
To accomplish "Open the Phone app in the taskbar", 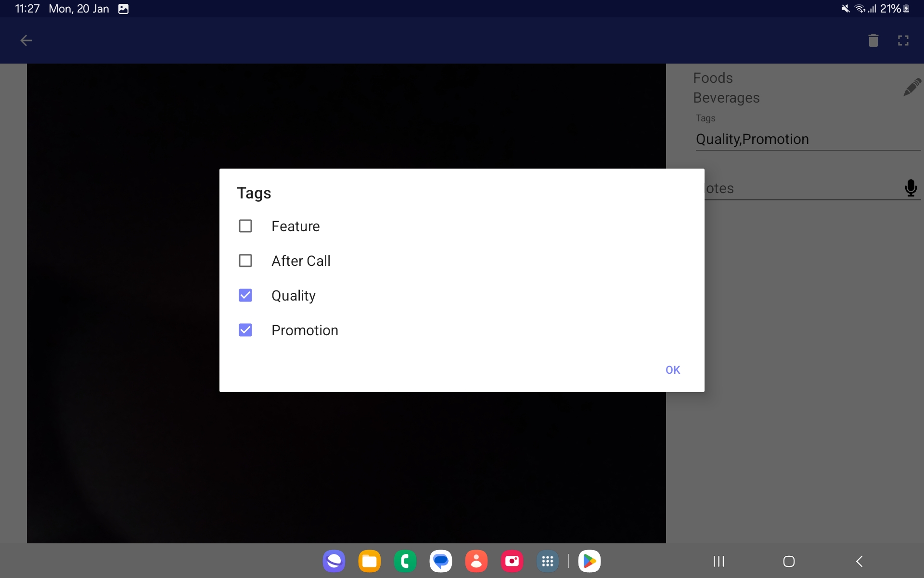I will [405, 561].
